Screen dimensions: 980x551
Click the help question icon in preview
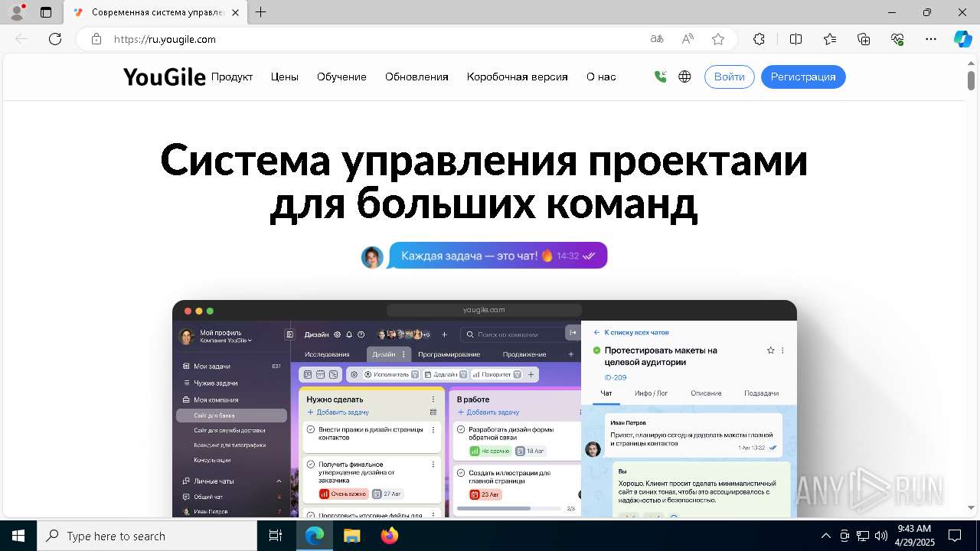point(361,334)
